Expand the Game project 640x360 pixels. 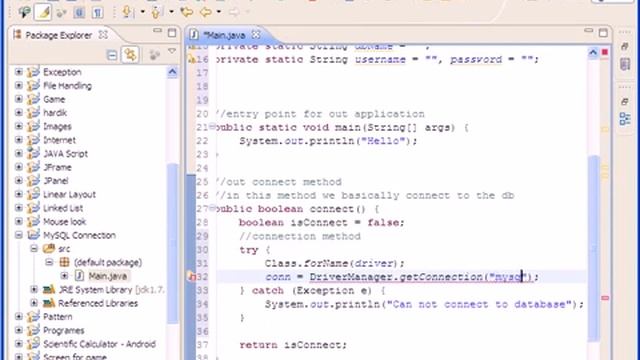19,99
